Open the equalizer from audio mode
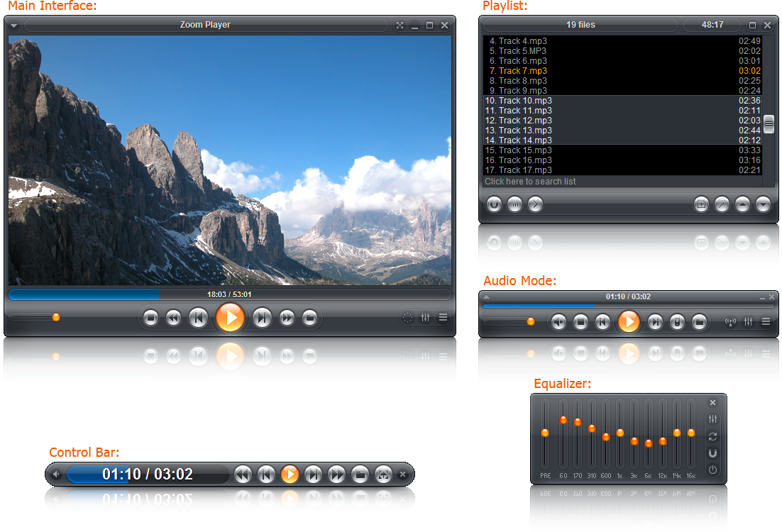Image resolution: width=782 pixels, height=532 pixels. point(748,322)
